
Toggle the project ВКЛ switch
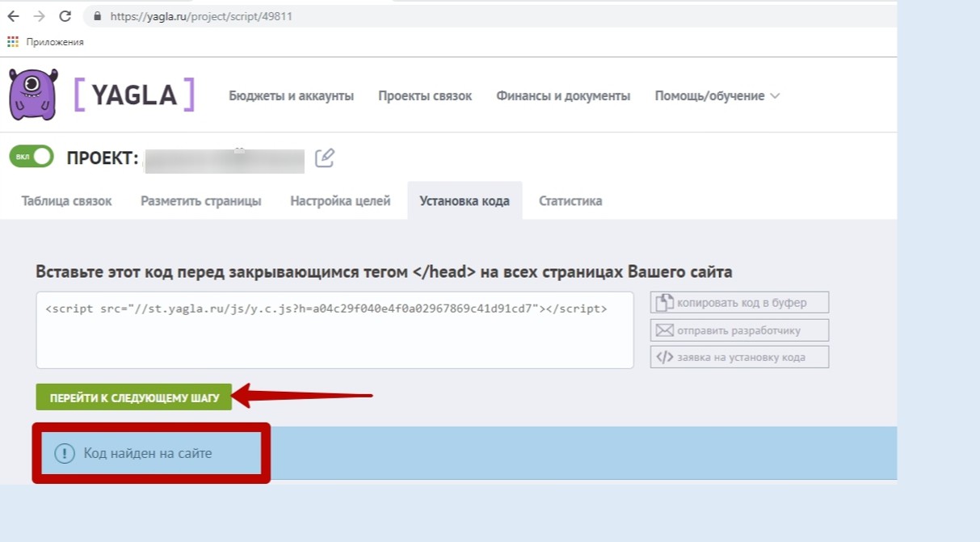pyautogui.click(x=32, y=157)
